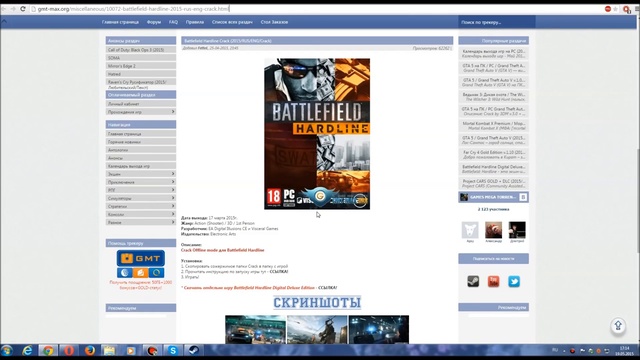
Task: Open Mortal Kombat X Premium popular torrent
Action: coord(493,126)
